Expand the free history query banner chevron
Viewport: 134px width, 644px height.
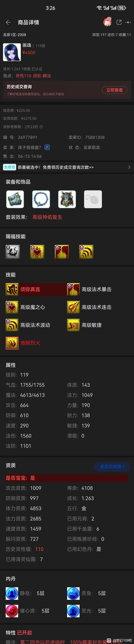pos(129,167)
